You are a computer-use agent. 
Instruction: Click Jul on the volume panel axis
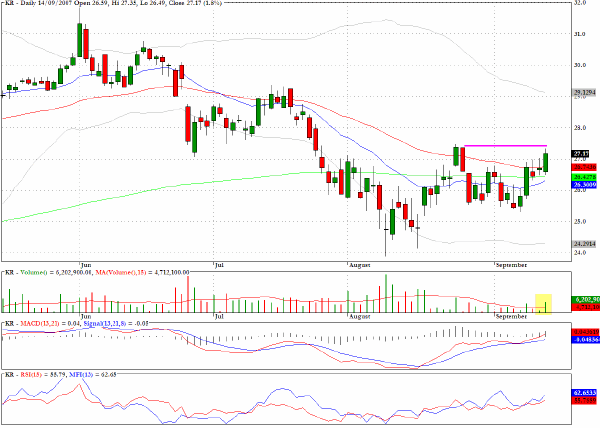219,317
